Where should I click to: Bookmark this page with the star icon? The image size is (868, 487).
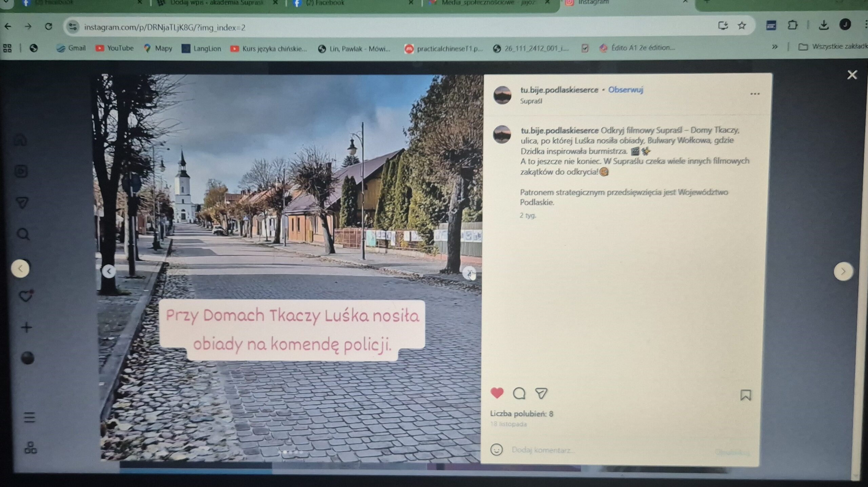(742, 26)
